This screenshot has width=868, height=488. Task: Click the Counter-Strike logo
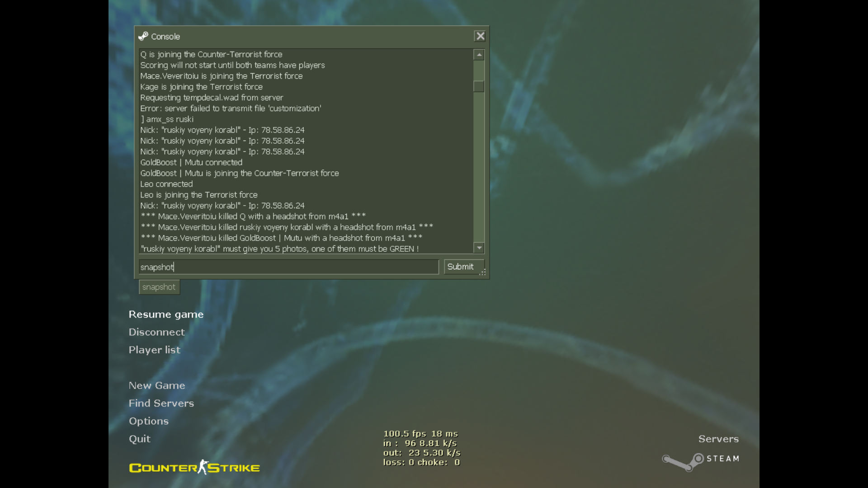(194, 468)
